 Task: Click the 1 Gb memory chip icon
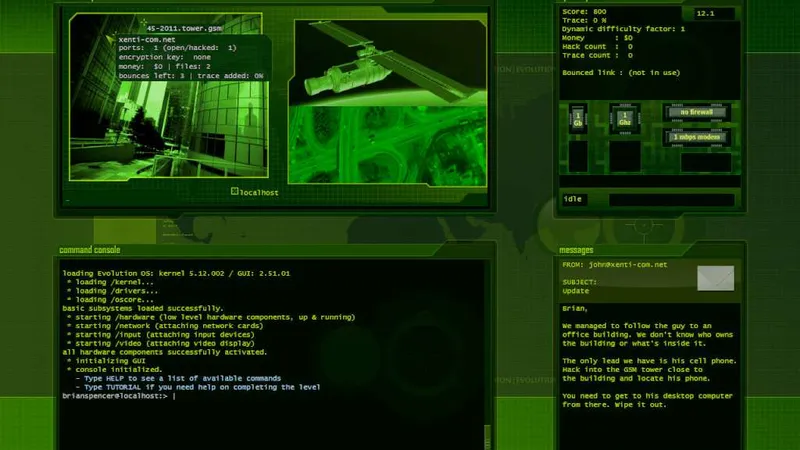[x=578, y=119]
